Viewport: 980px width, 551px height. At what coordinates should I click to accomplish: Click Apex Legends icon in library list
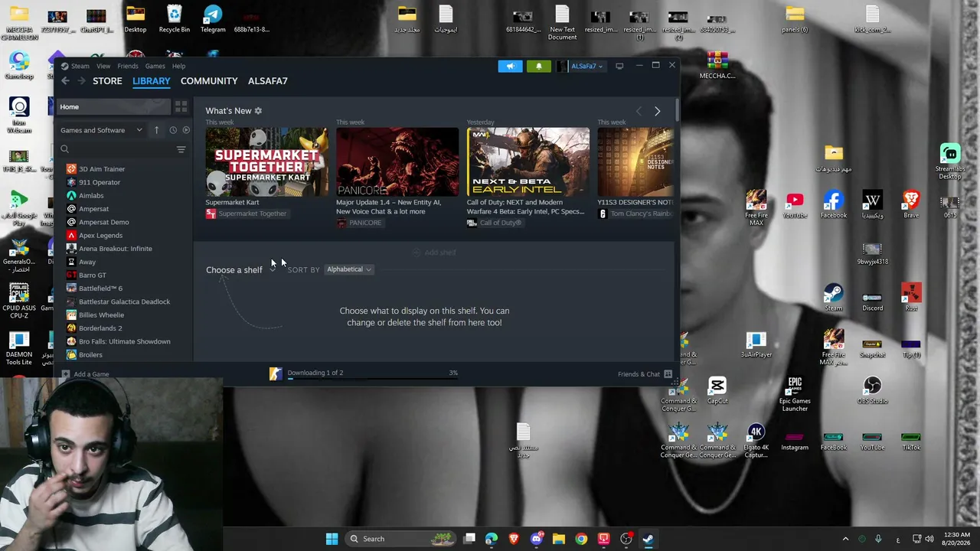[x=71, y=236]
